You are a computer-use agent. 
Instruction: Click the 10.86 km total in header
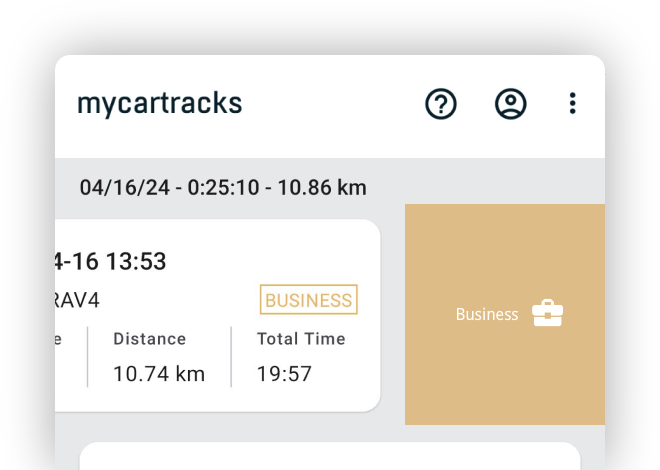point(322,188)
